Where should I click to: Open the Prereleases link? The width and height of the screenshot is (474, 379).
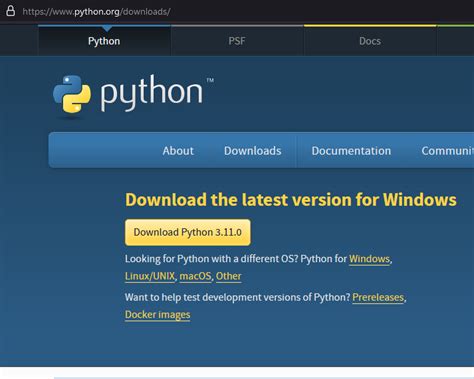click(378, 297)
